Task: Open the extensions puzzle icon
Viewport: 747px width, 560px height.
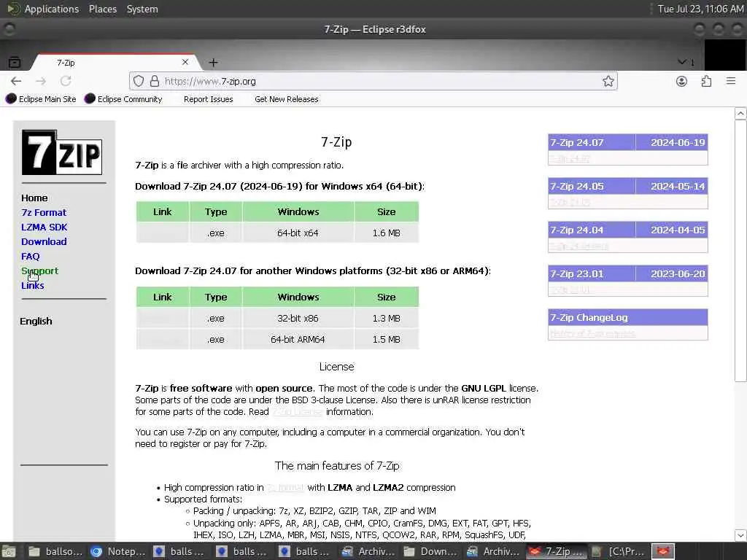Action: (706, 82)
